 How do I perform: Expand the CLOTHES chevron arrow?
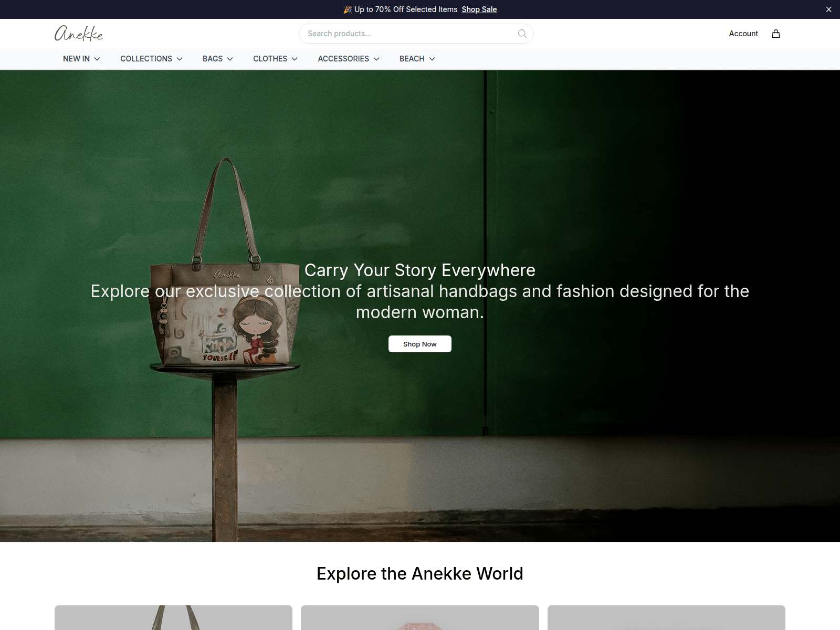point(295,59)
